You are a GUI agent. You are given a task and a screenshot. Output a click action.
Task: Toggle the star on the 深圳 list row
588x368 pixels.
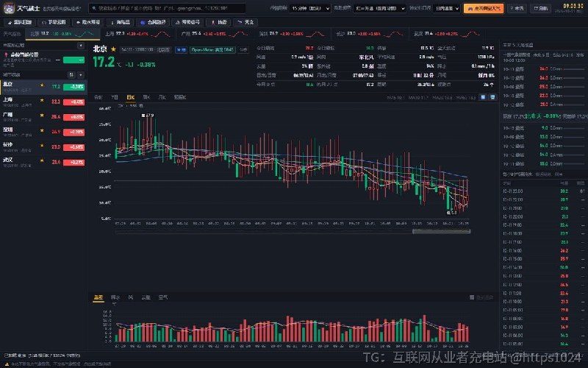(42, 131)
